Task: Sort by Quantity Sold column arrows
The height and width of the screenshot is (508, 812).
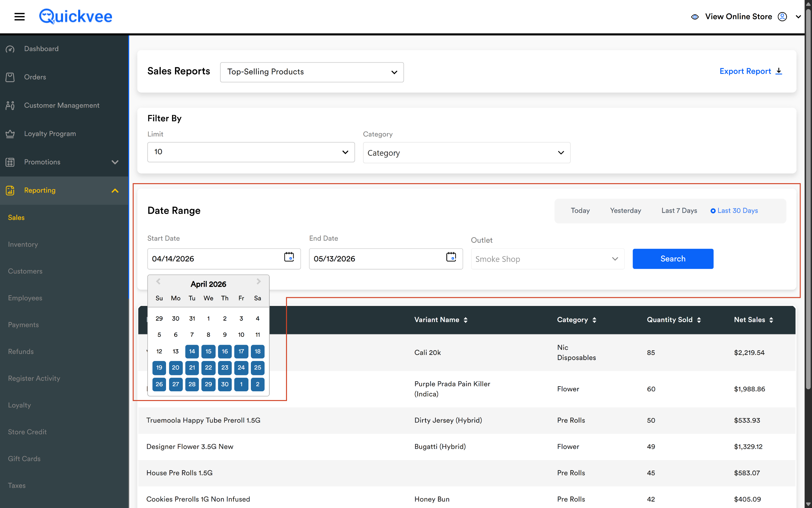Action: click(x=699, y=320)
